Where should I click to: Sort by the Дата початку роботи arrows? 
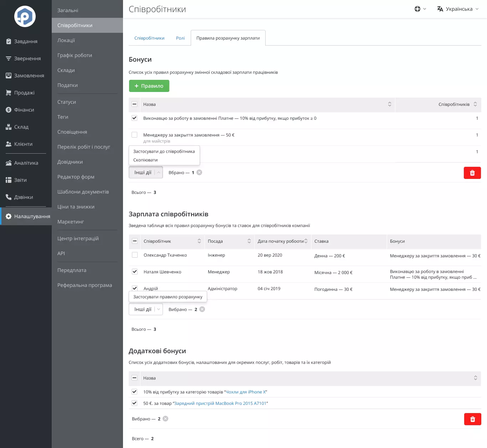click(306, 241)
